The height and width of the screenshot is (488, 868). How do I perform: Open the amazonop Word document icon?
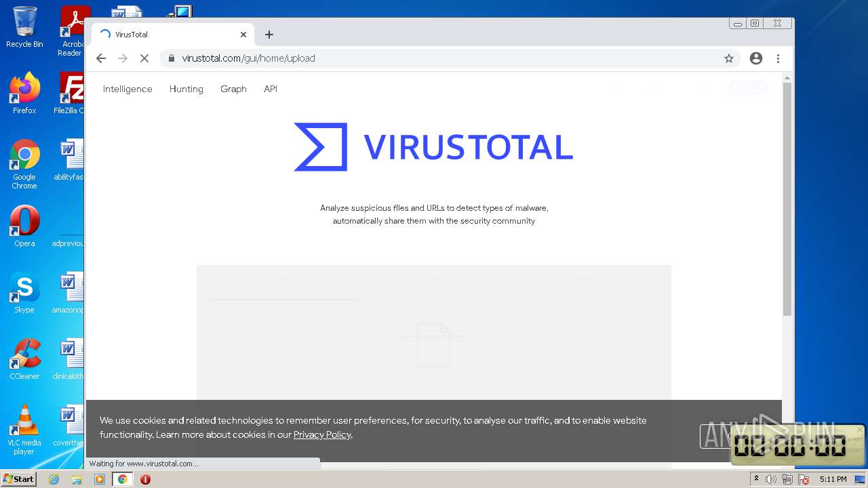68,292
